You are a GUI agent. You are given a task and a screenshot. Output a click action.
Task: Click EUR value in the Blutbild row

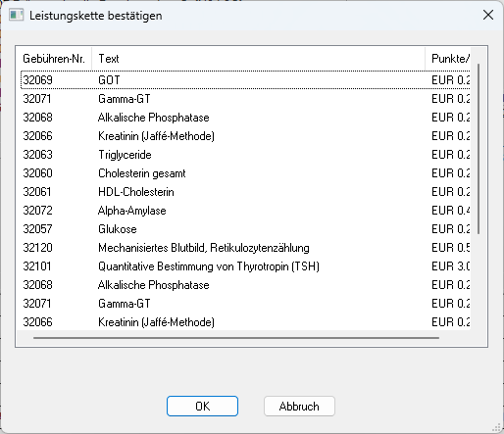click(x=451, y=248)
